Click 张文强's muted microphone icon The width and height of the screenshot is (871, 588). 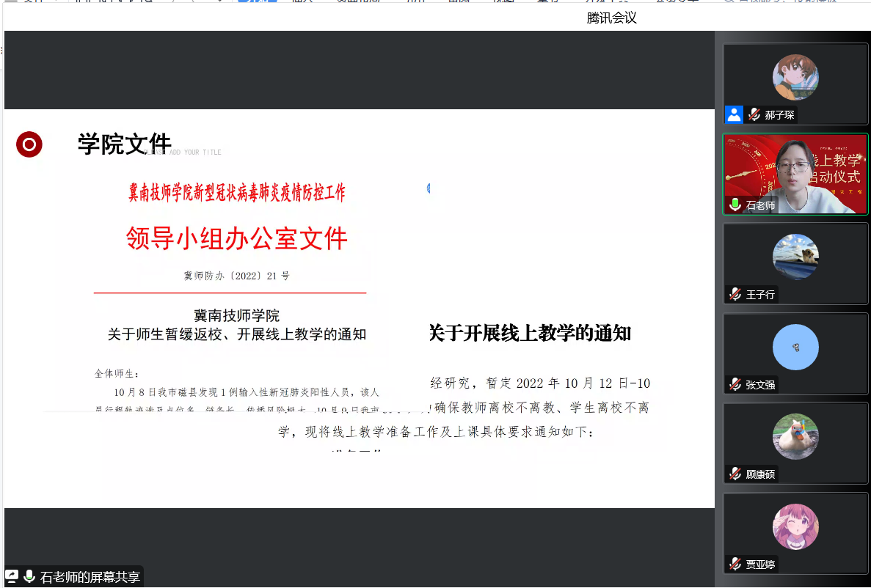tap(735, 384)
